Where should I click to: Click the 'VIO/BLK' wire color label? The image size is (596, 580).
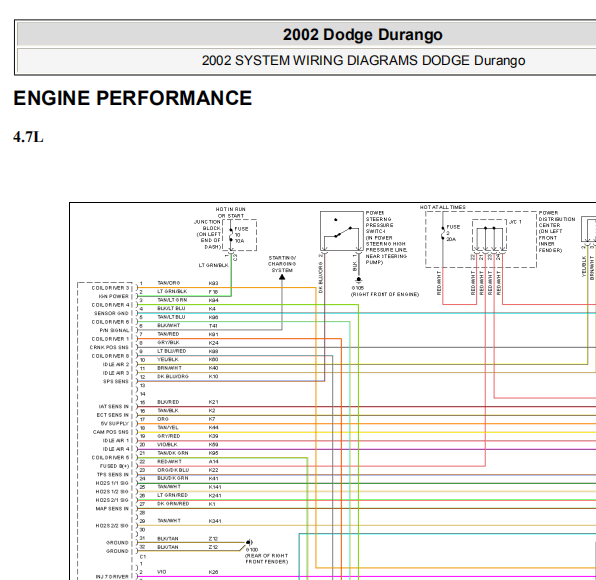167,445
